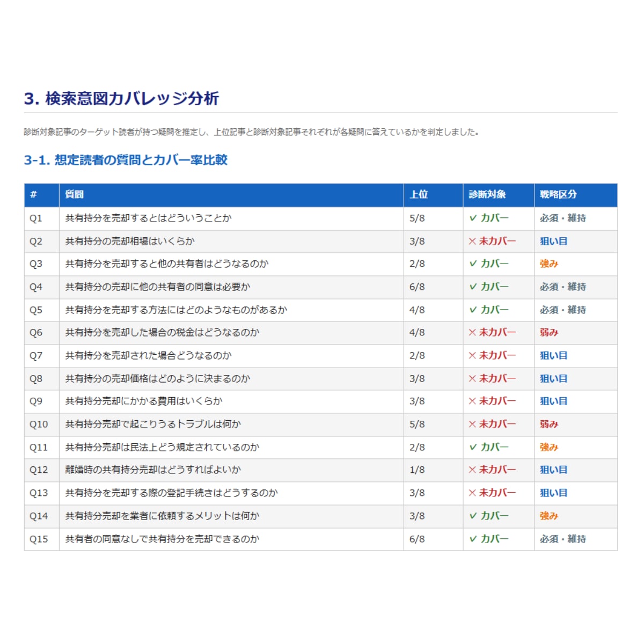Viewport: 644px width, 644px height.
Task: Click the 強み label in row Q3
Action: click(549, 264)
